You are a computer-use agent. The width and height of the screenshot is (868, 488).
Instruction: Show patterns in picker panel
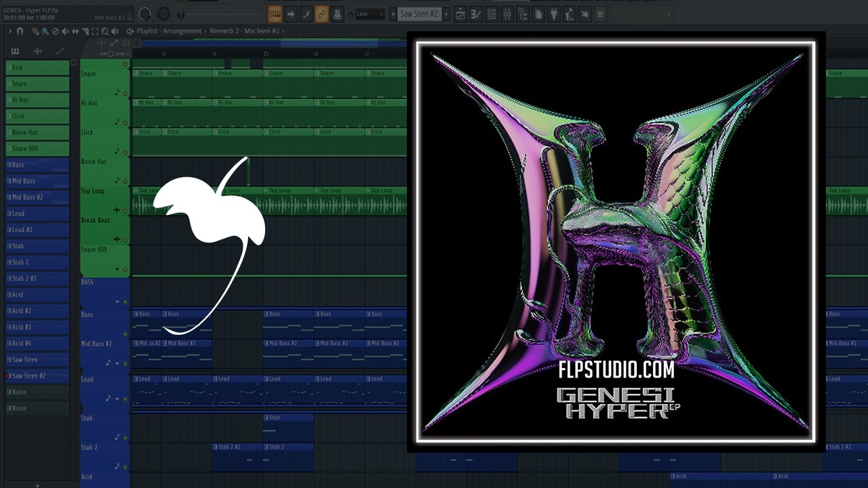(15, 52)
